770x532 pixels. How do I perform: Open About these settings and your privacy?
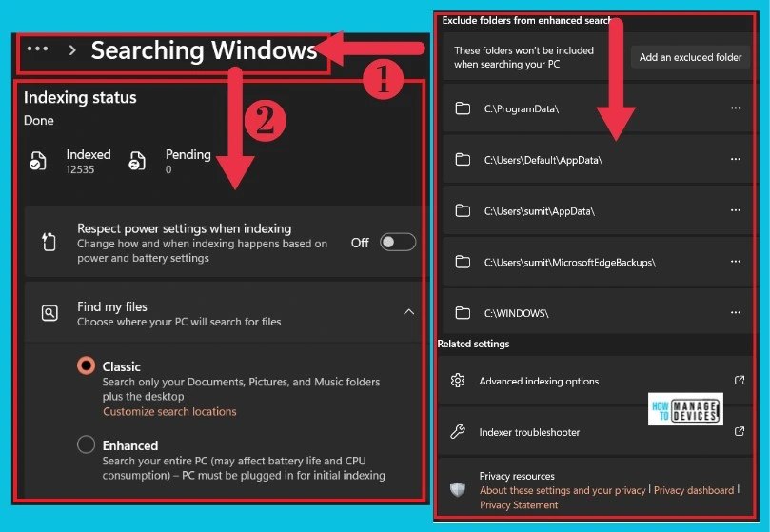pyautogui.click(x=563, y=490)
